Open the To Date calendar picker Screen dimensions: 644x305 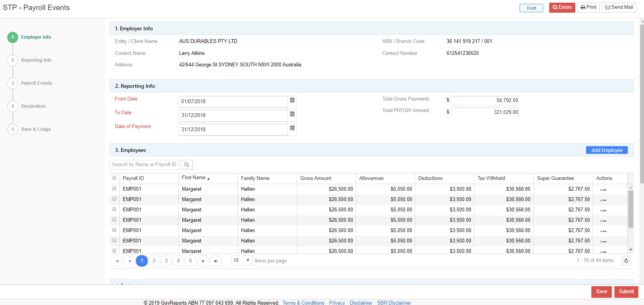pyautogui.click(x=292, y=114)
